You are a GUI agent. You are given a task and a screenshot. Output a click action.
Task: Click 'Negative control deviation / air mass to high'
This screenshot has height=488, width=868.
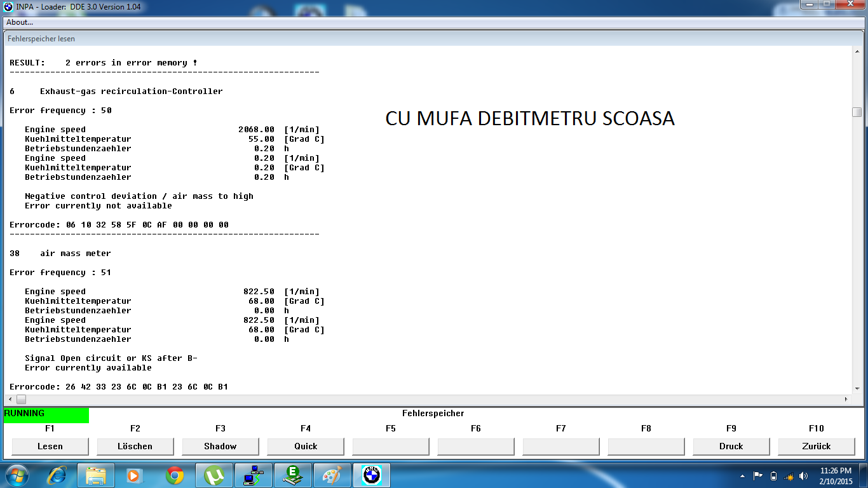(139, 196)
